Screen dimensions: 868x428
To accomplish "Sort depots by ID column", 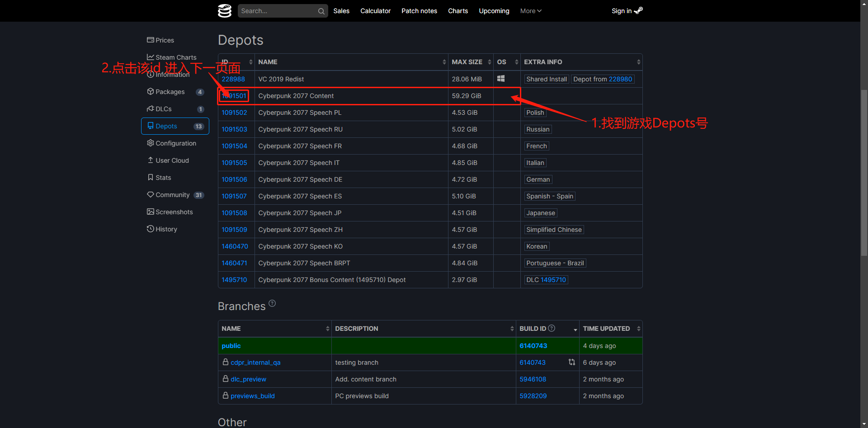I will [x=236, y=62].
